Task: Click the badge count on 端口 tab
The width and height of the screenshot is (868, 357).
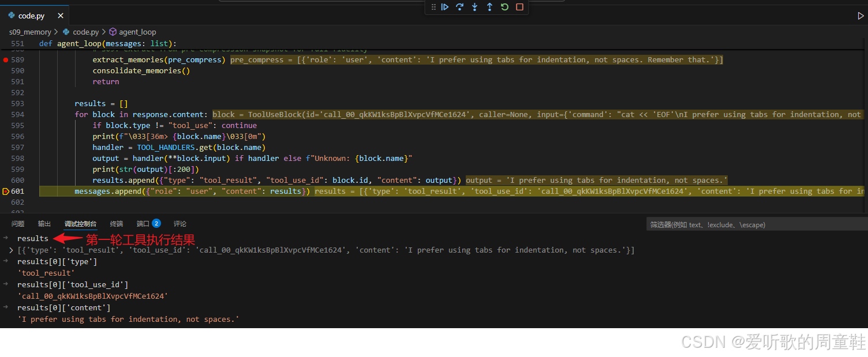Action: click(156, 223)
